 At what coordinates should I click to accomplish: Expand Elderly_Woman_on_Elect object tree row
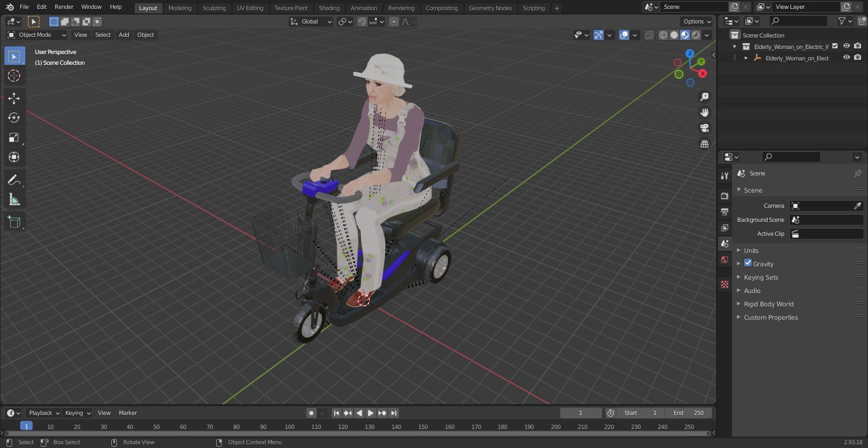tap(746, 58)
